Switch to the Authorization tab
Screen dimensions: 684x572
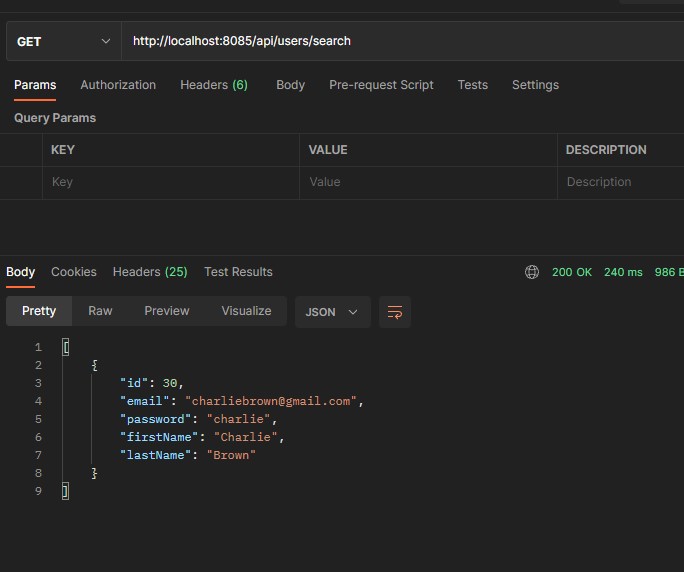(x=118, y=85)
